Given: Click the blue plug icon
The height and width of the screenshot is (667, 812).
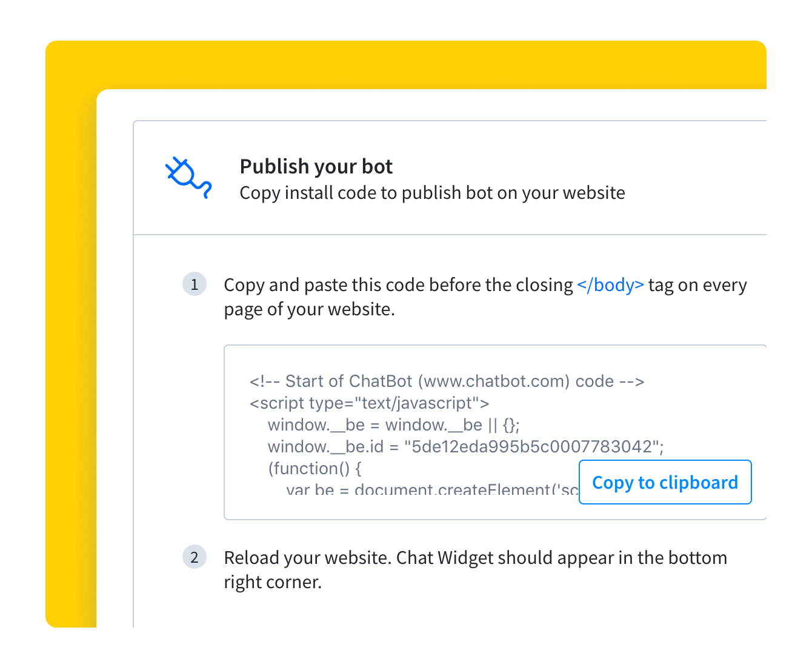Looking at the screenshot, I should [x=188, y=178].
